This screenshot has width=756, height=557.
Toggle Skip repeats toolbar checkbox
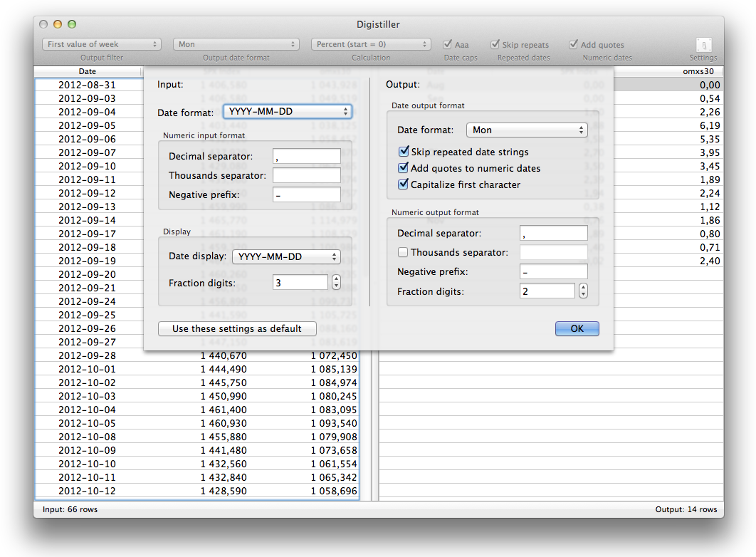[x=495, y=44]
